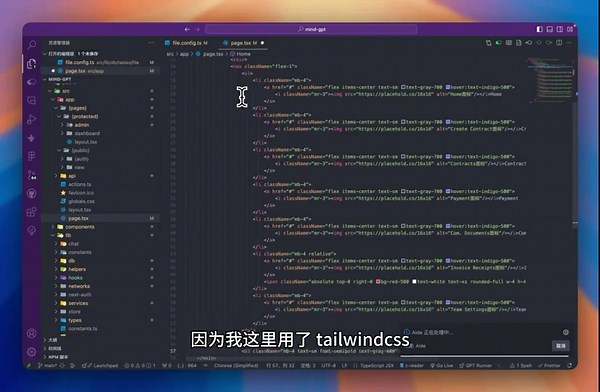Viewport: 600px width, 392px height.
Task: Collapse the open editors section
Action: [x=45, y=54]
